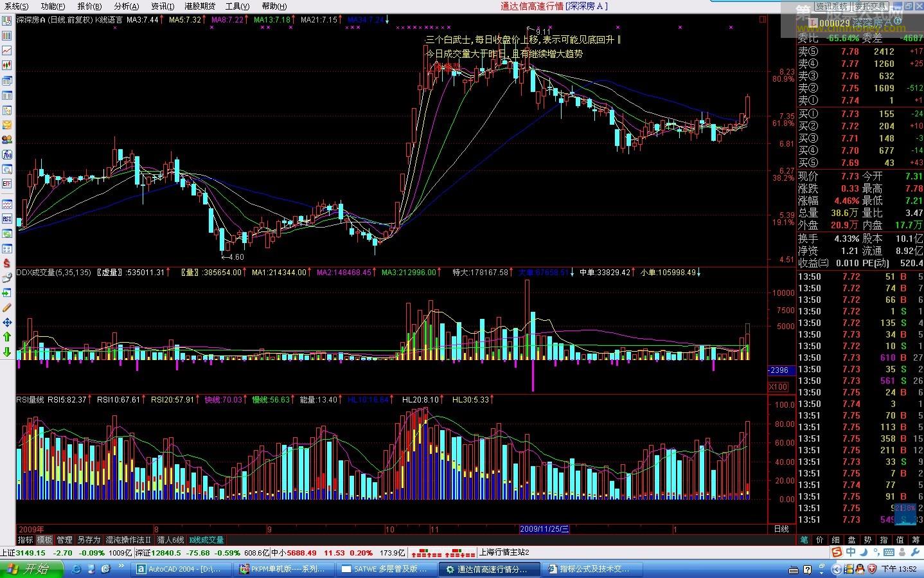Click the 指 tab in right panel bottom
Viewport: 924px width, 578px height.
[884, 540]
